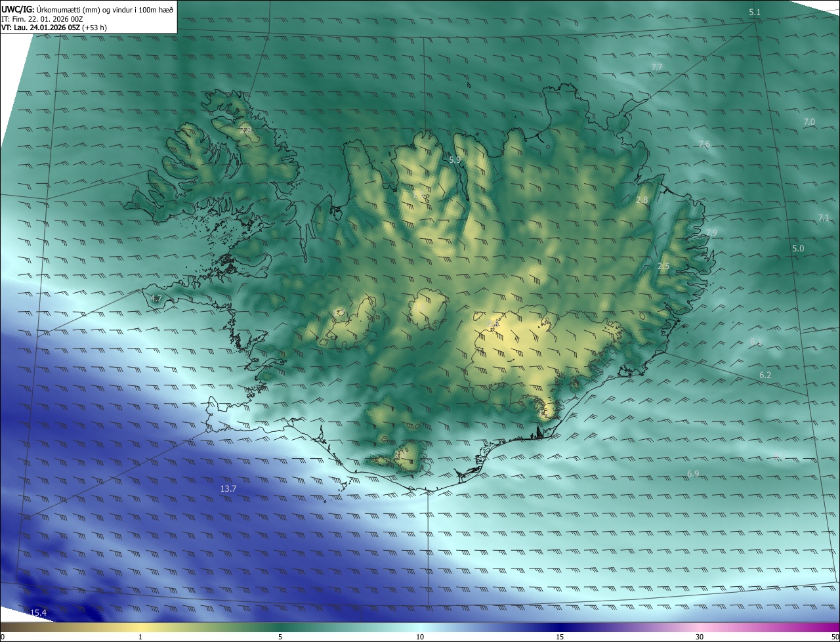Click the 7.7 value over the northeast sea
The width and height of the screenshot is (840, 642).
(657, 67)
